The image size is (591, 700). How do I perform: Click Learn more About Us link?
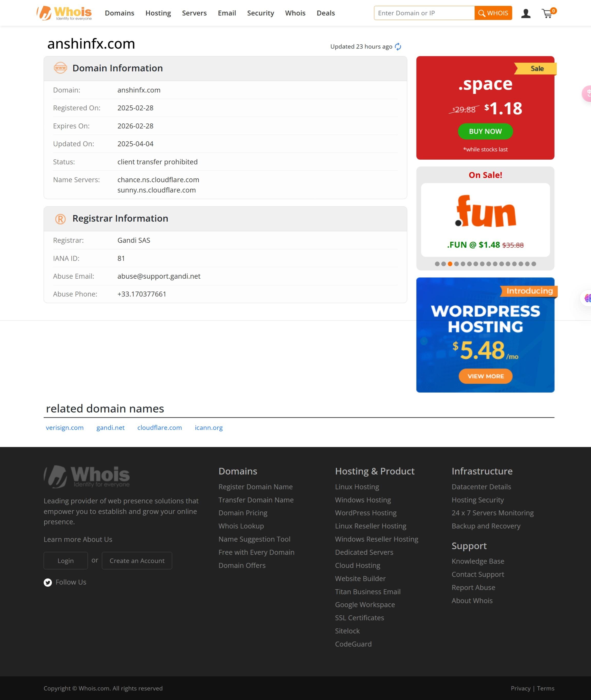coord(78,539)
